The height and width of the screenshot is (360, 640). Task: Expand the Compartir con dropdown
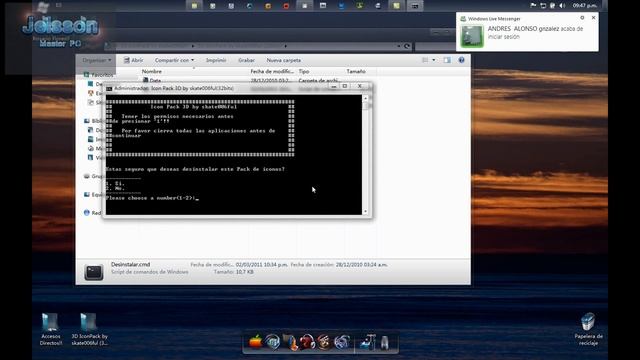pos(174,60)
